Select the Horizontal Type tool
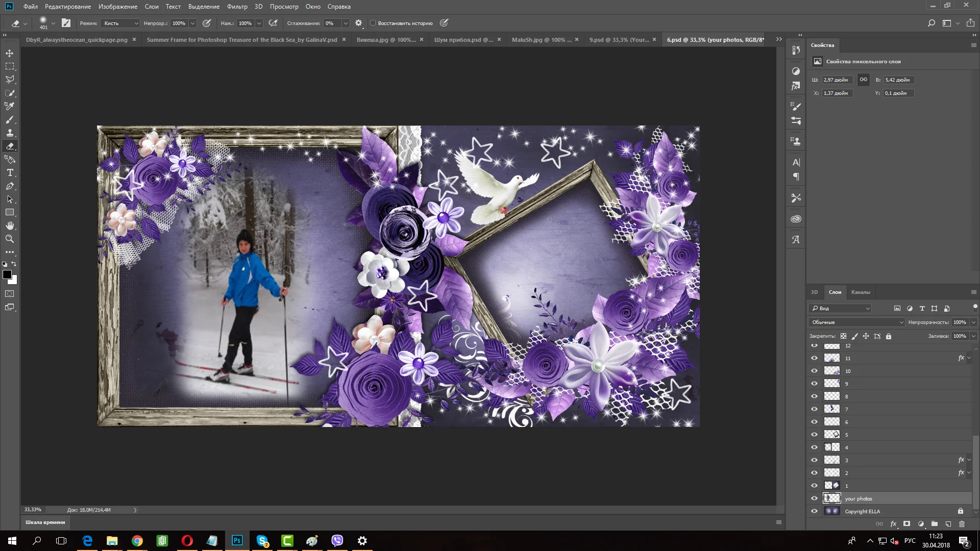980x551 pixels. (10, 173)
